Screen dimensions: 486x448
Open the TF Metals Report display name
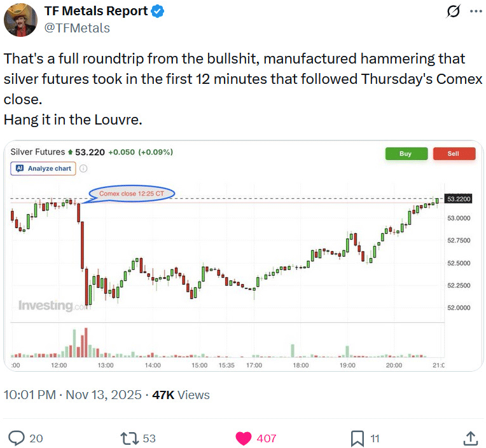pos(95,11)
